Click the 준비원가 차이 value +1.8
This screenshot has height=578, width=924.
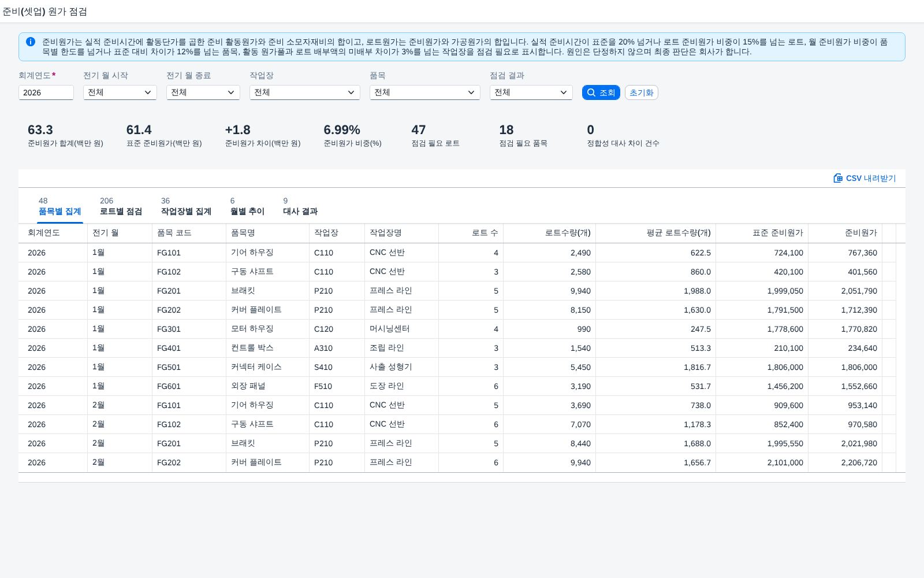[238, 130]
